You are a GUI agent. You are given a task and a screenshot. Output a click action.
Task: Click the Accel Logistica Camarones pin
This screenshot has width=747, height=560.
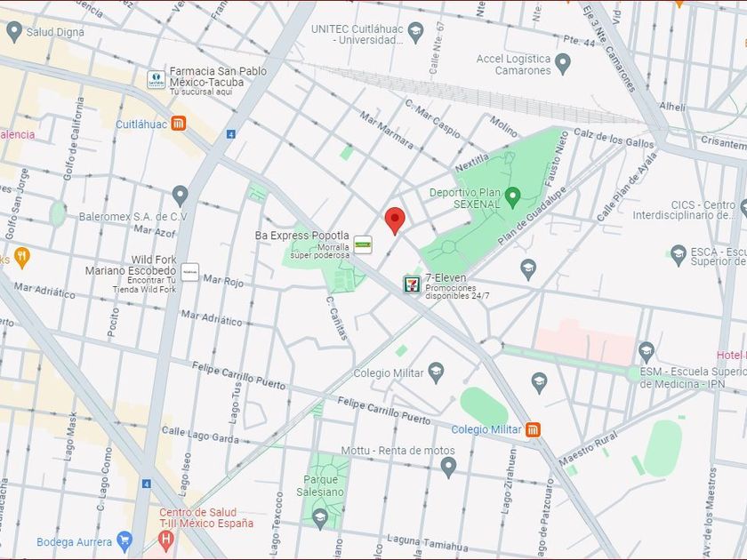click(563, 63)
